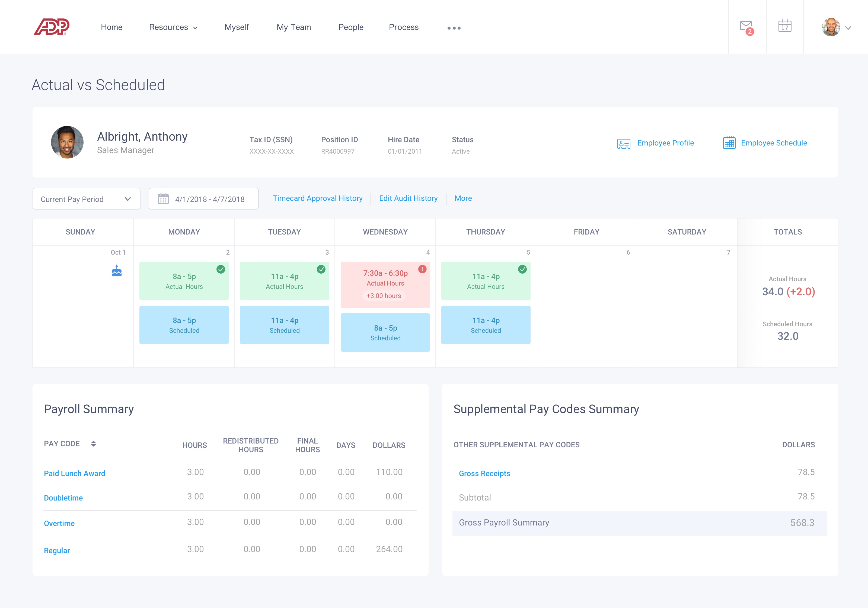
Task: Open the Current Pay Period dropdown
Action: pyautogui.click(x=86, y=199)
